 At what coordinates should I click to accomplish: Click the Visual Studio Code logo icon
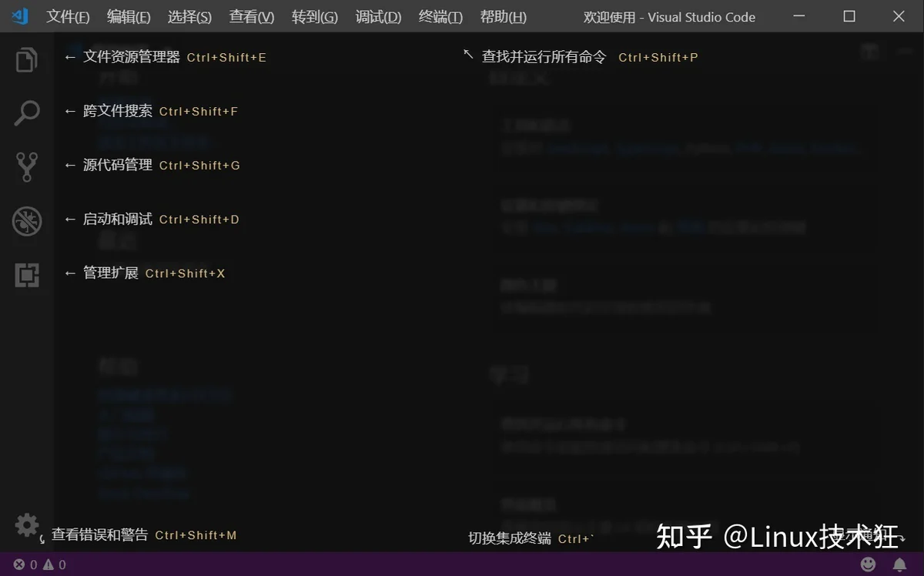(x=21, y=16)
